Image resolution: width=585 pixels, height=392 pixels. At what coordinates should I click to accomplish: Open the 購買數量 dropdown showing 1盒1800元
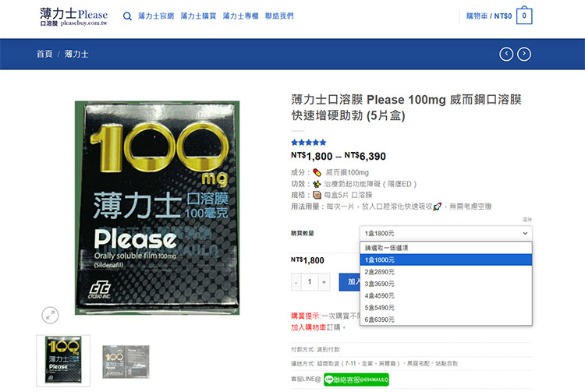pos(446,233)
